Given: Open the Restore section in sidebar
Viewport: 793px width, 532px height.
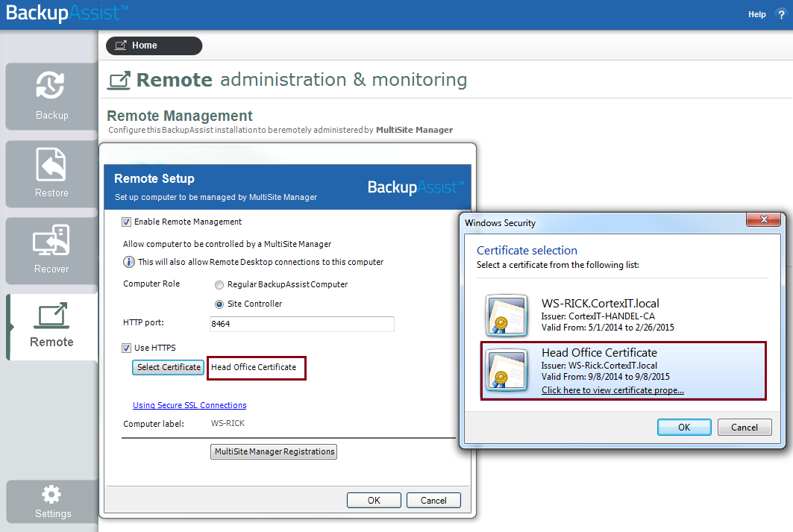Looking at the screenshot, I should [51, 174].
